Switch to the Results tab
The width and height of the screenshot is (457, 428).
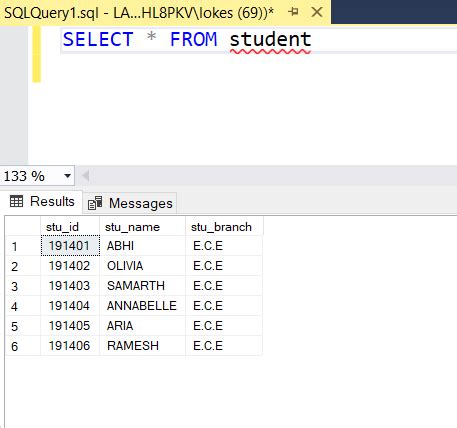(42, 202)
